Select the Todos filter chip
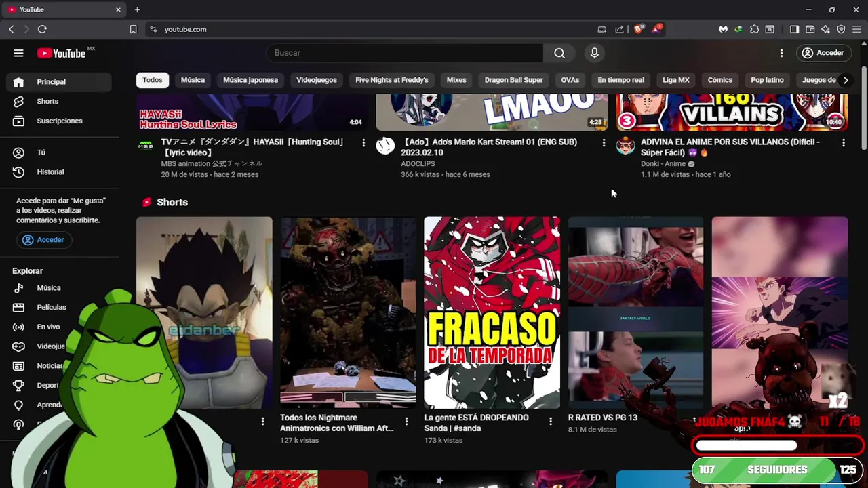 [x=153, y=80]
